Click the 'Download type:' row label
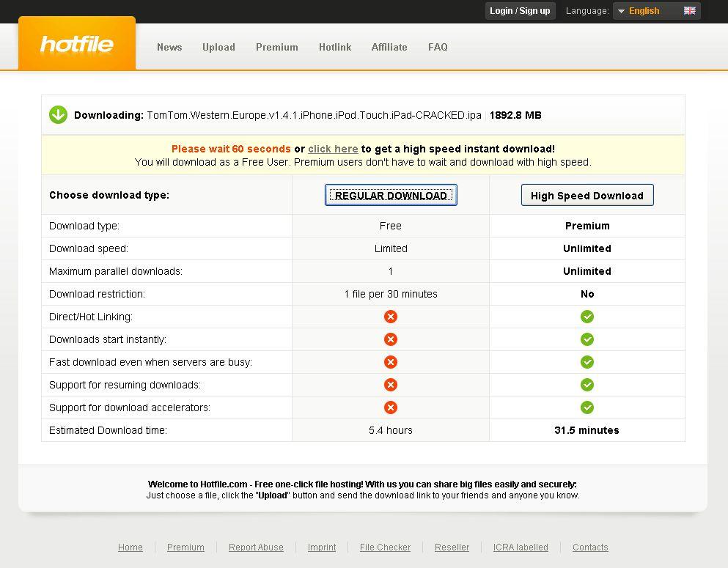 pos(84,226)
